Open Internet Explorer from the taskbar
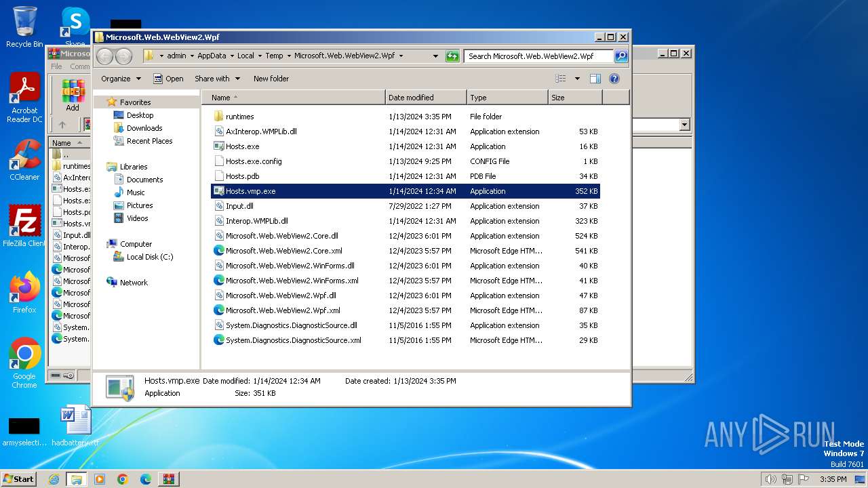Viewport: 868px width, 488px height. [54, 479]
